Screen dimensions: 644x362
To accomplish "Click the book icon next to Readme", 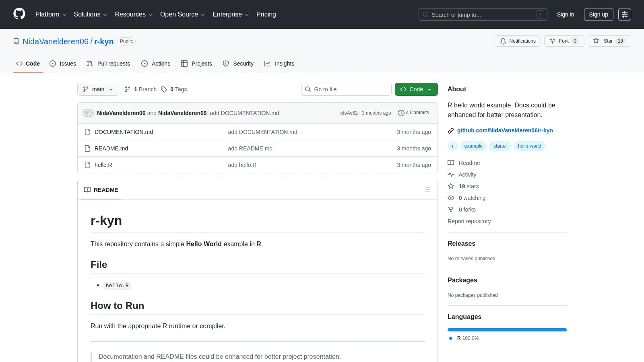I will 451,163.
